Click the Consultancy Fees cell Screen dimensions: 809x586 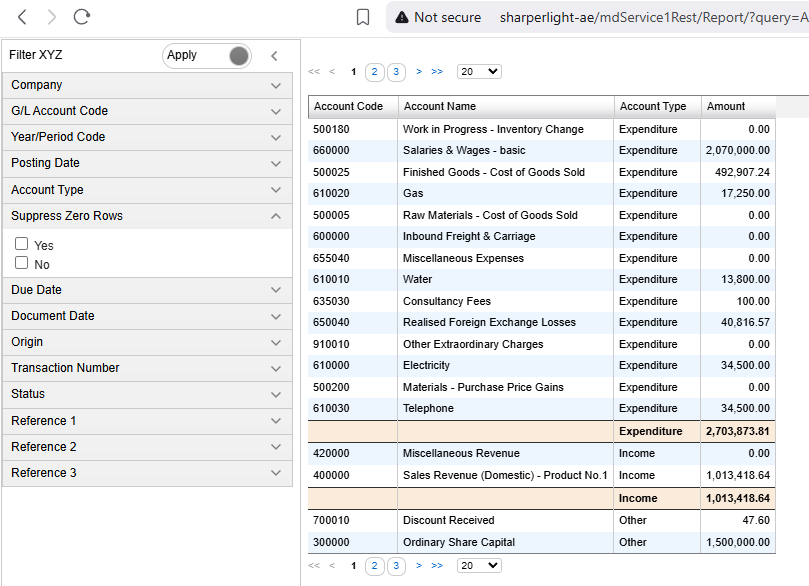[506, 301]
